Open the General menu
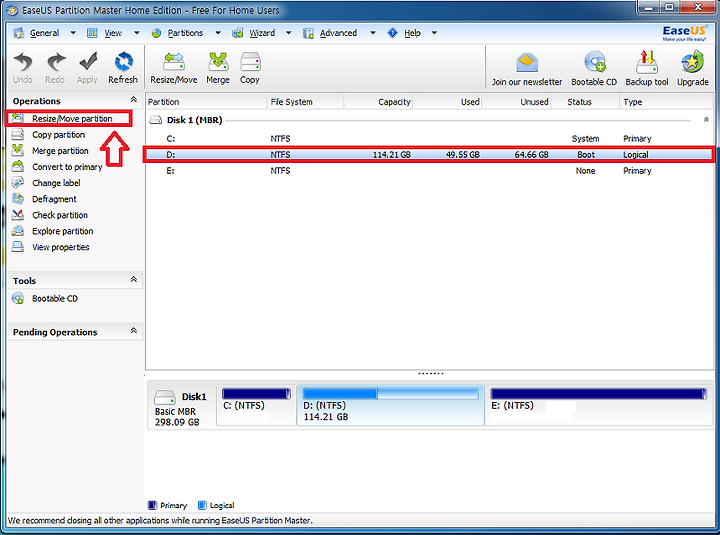Image resolution: width=720 pixels, height=535 pixels. (44, 33)
